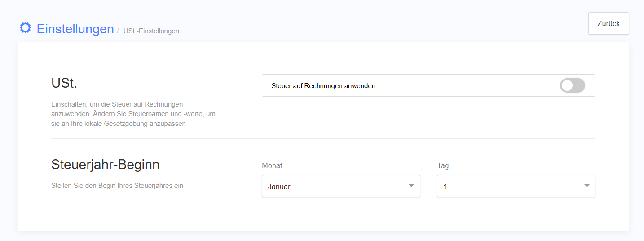Click the arrow icon of the Tag field
The width and height of the screenshot is (644, 241).
point(587,186)
